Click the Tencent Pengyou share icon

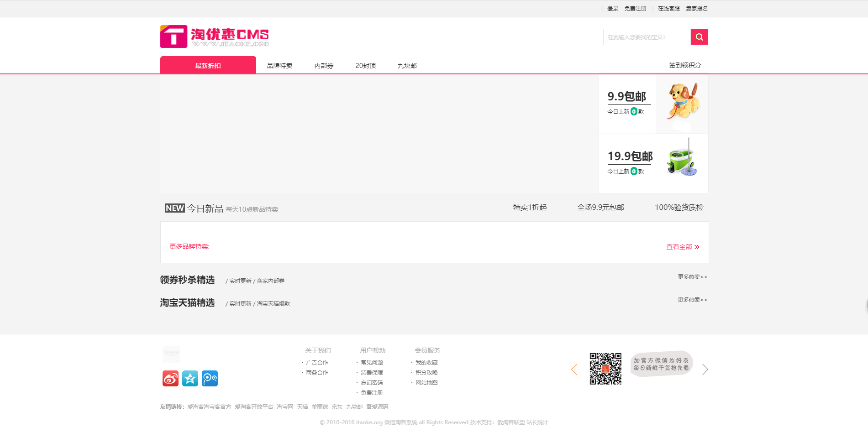tap(210, 378)
